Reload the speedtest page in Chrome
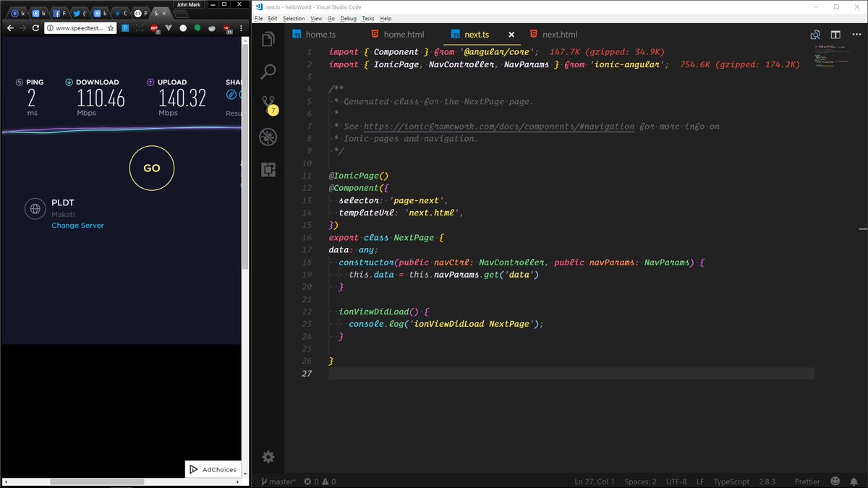 pos(35,28)
